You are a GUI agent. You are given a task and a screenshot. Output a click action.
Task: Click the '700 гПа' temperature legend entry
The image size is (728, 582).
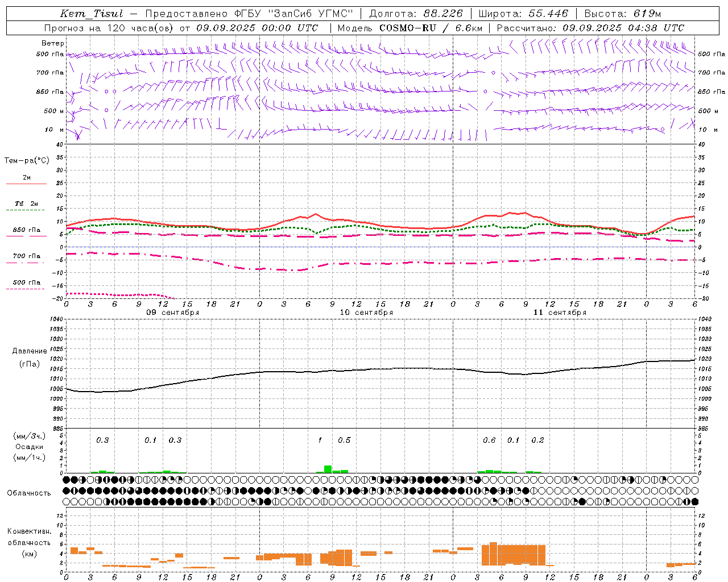pos(27,256)
